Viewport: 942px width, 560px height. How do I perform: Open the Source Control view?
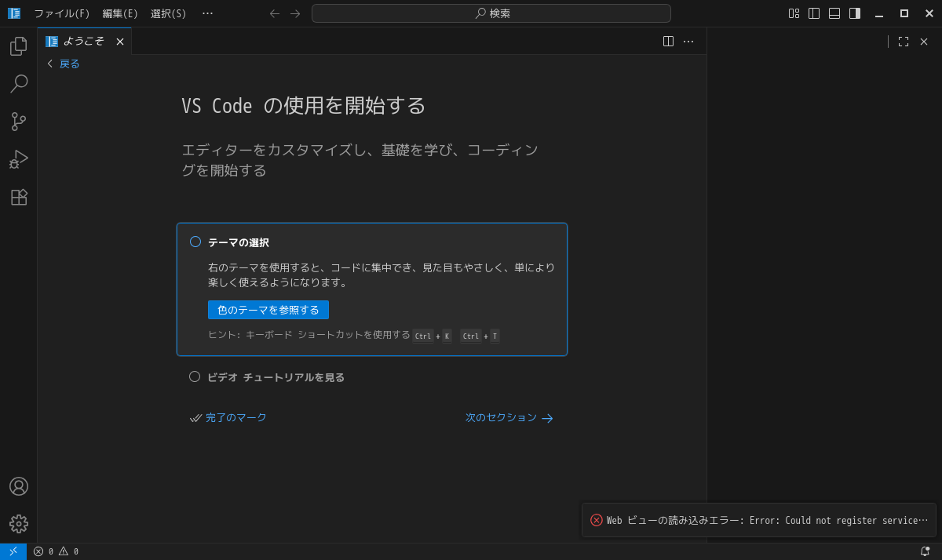19,122
